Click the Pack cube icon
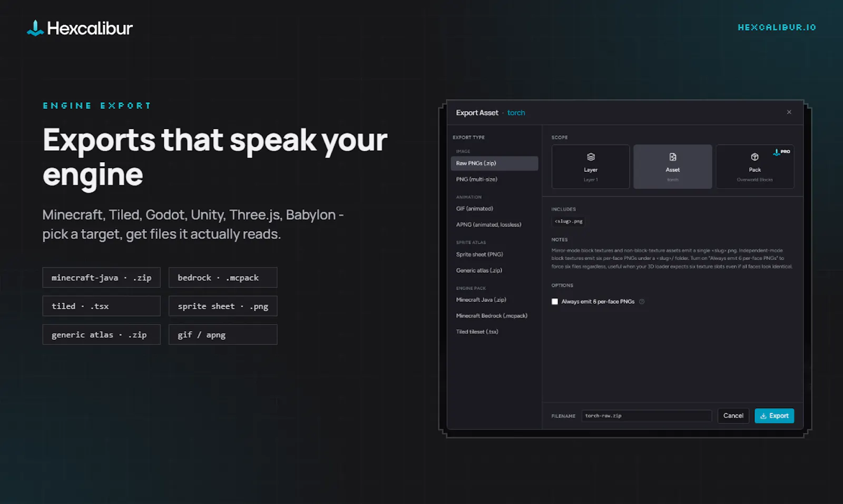This screenshot has width=843, height=504. (754, 157)
